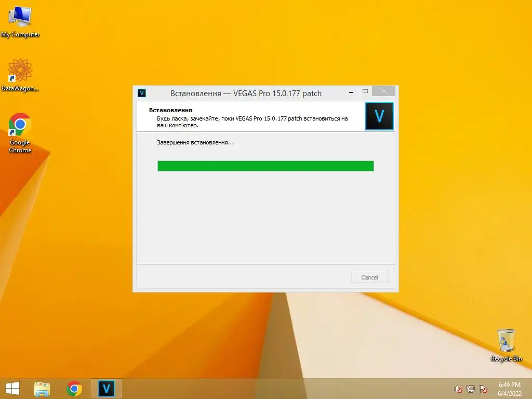Open File Explorer from the taskbar
This screenshot has height=399, width=532.
(42, 389)
